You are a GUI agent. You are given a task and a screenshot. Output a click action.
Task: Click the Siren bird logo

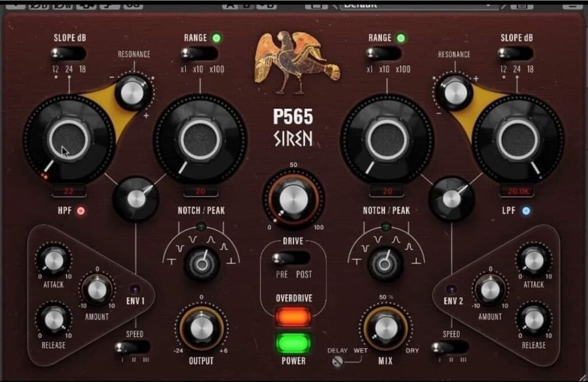pyautogui.click(x=296, y=62)
